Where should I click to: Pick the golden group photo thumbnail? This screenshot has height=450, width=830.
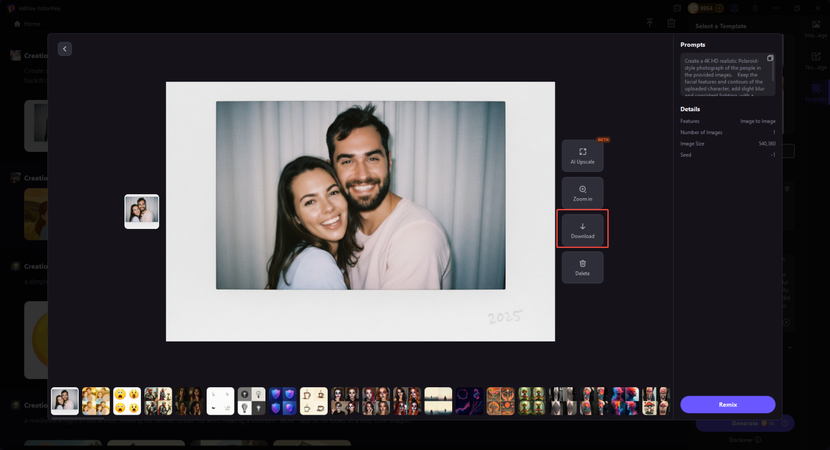coord(96,401)
